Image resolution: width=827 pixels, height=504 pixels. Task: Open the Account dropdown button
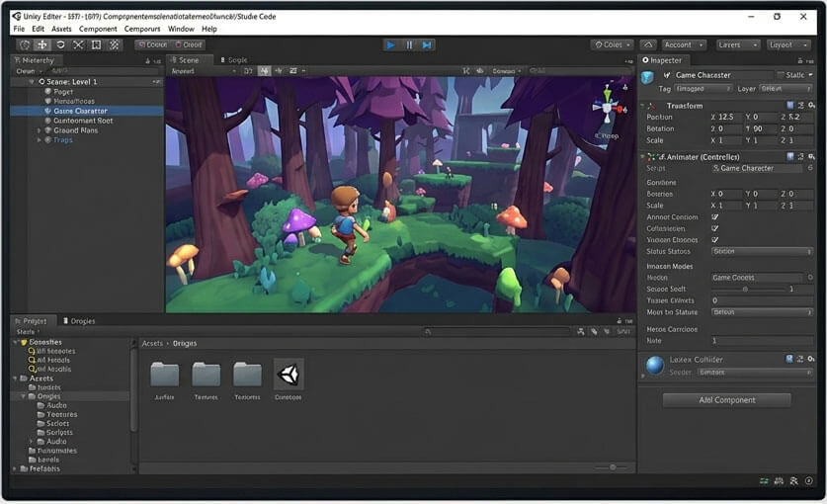[684, 44]
